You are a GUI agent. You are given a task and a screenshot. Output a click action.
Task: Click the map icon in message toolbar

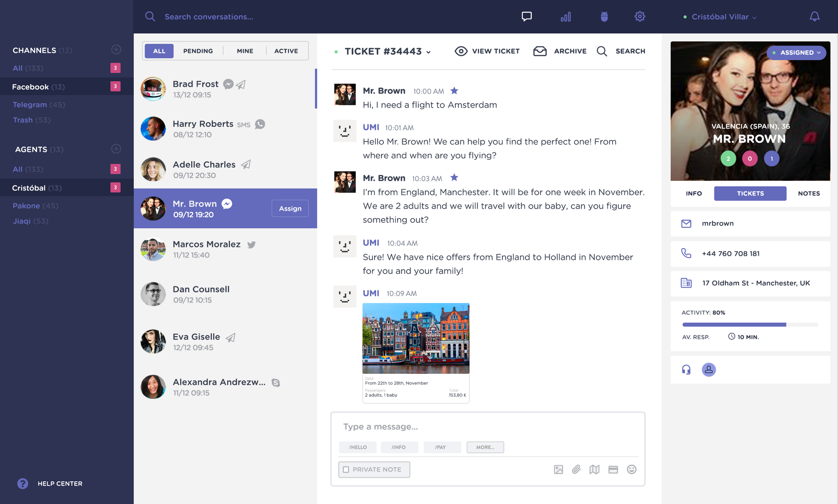pos(594,469)
